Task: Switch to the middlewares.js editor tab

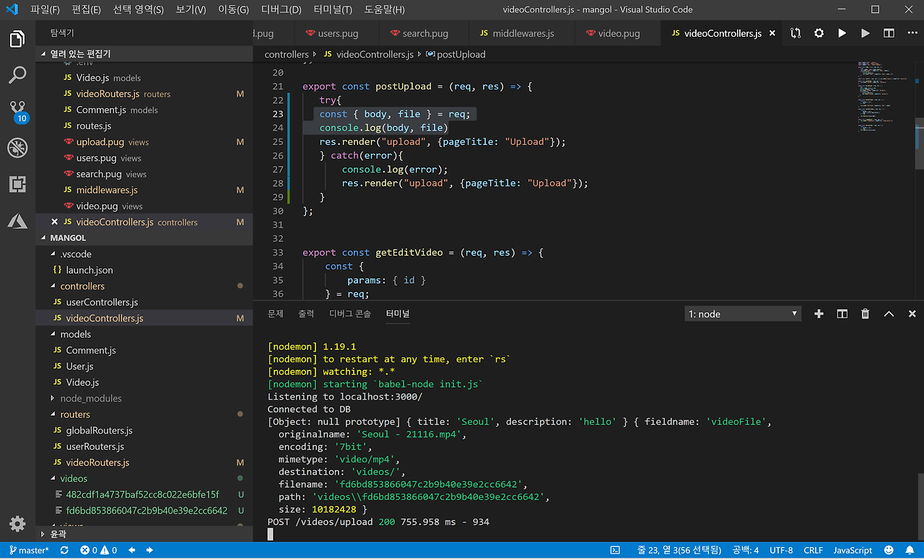Action: coord(523,33)
